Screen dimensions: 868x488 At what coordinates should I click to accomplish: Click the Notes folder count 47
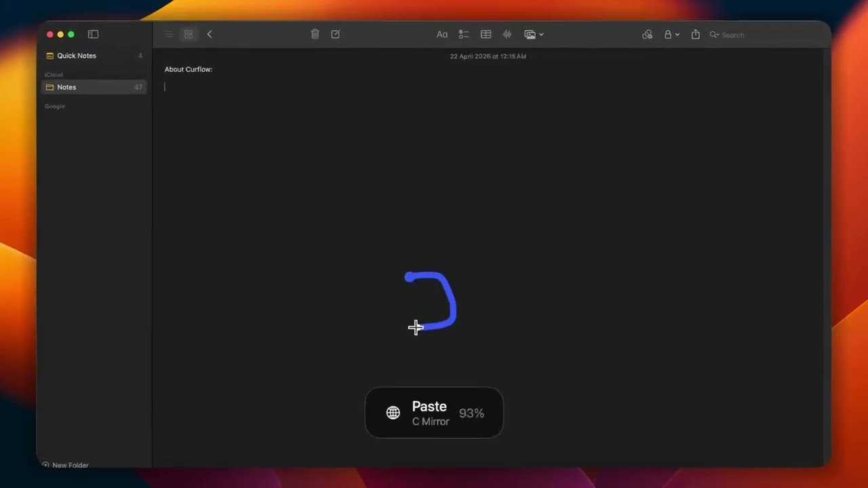[x=138, y=87]
